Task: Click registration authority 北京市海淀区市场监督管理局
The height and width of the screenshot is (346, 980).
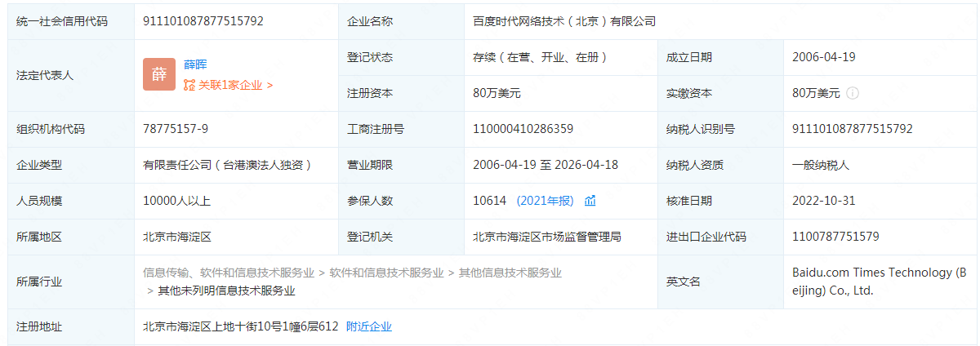Action: pyautogui.click(x=547, y=237)
